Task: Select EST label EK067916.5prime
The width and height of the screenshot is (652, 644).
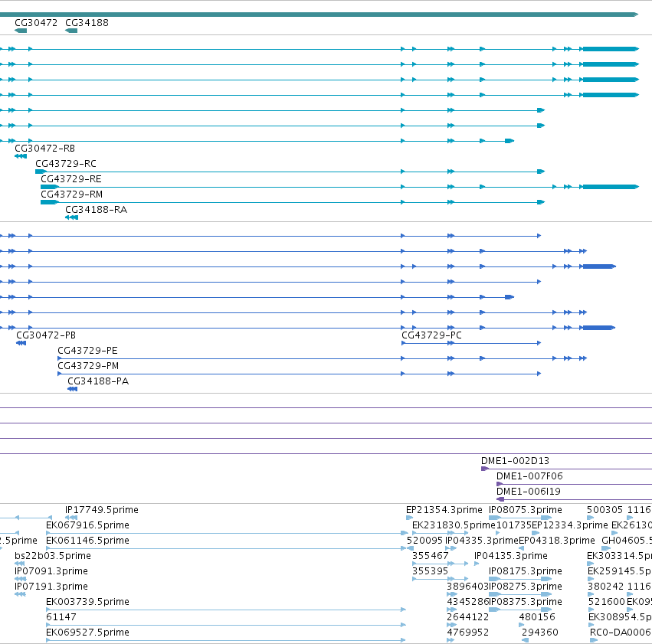Action: pos(88,525)
